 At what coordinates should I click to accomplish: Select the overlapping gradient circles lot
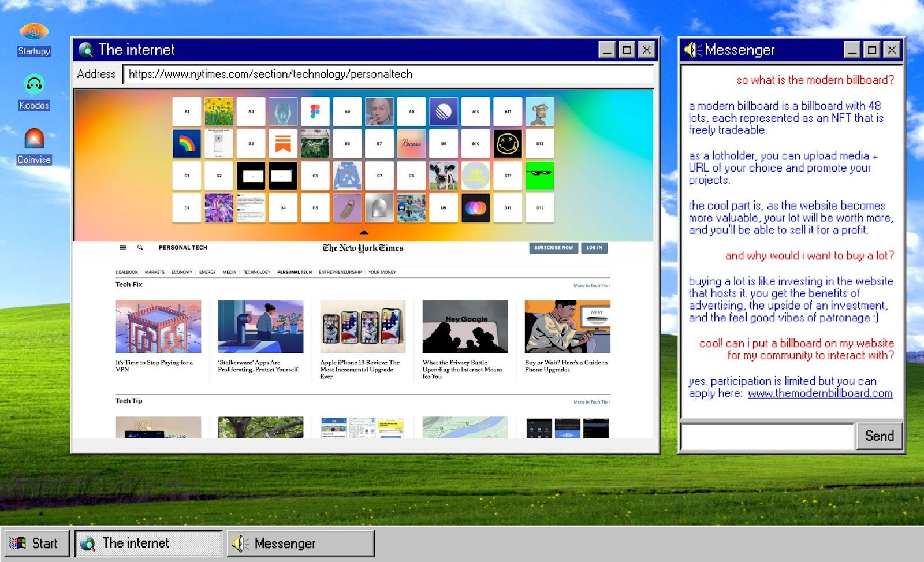pos(476,208)
